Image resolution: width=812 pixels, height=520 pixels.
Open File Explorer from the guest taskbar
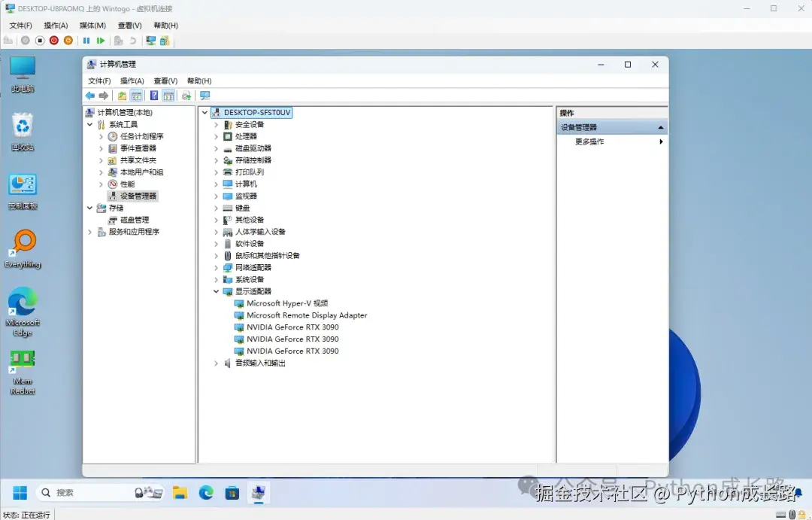coord(180,492)
